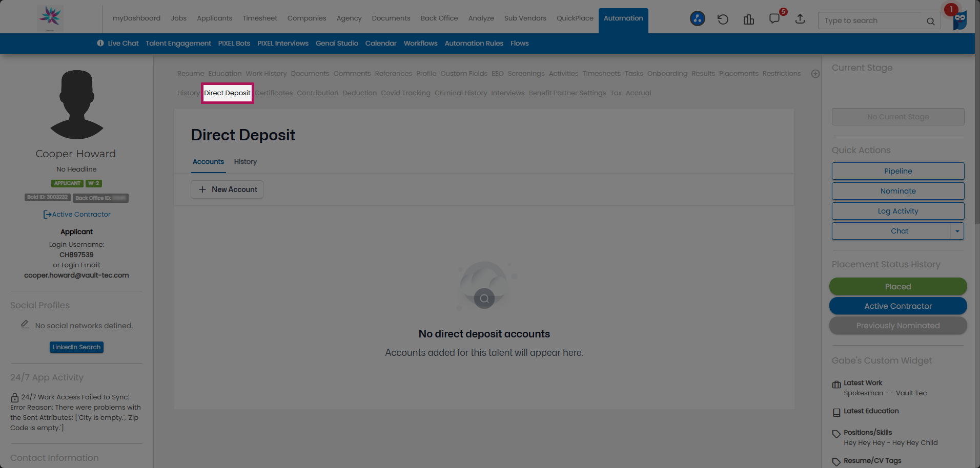
Task: Expand the Chat button dropdown arrow
Action: pos(957,231)
